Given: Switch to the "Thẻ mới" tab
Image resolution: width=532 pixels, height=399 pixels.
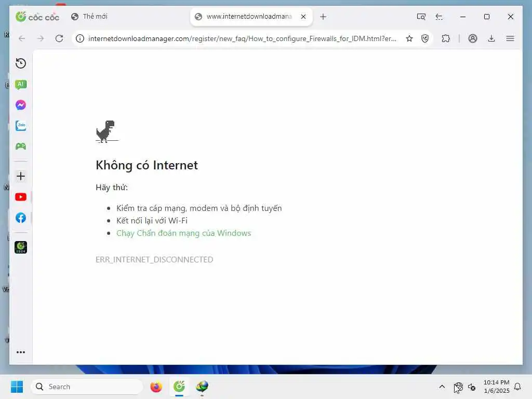Looking at the screenshot, I should click(x=89, y=17).
